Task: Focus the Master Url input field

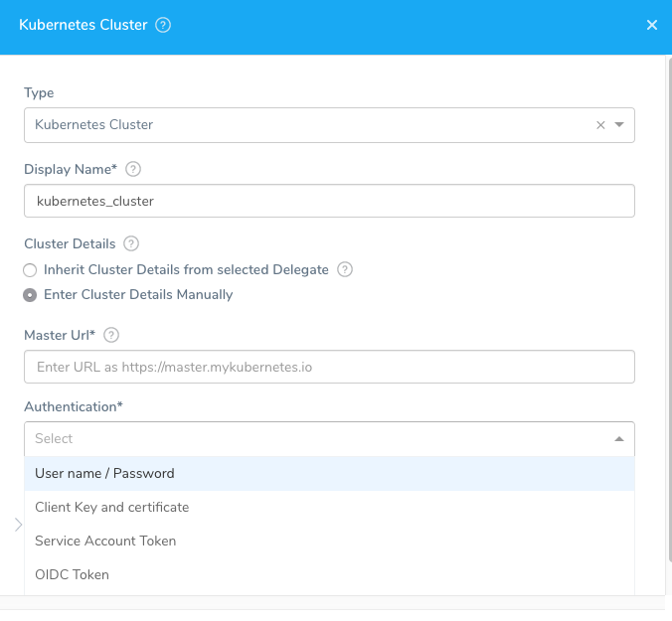Action: (x=329, y=367)
